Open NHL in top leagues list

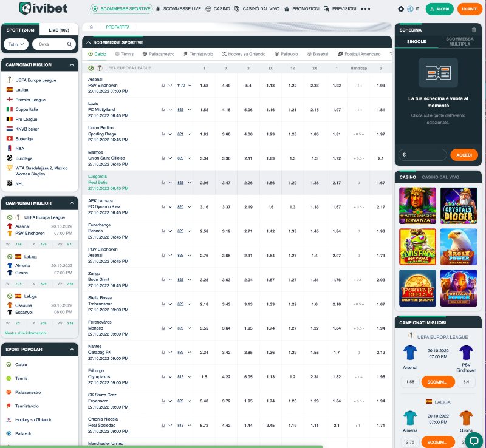[x=19, y=184]
